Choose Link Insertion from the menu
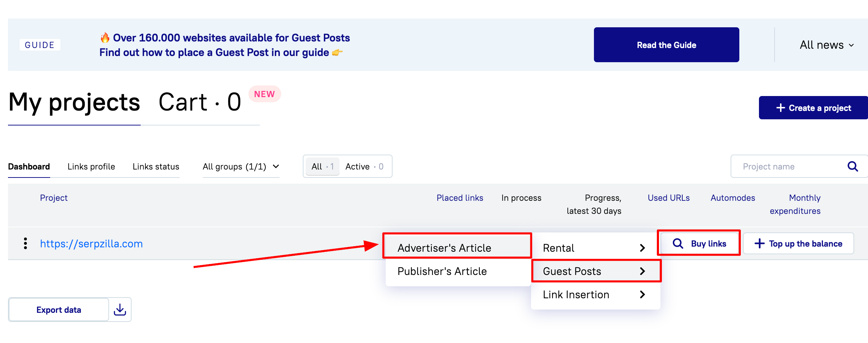Image resolution: width=868 pixels, height=343 pixels. (595, 295)
